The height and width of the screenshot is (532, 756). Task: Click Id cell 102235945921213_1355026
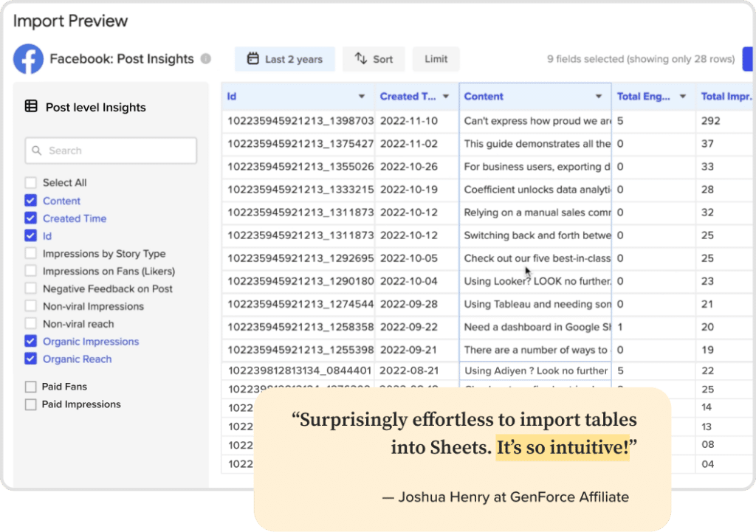pos(298,167)
